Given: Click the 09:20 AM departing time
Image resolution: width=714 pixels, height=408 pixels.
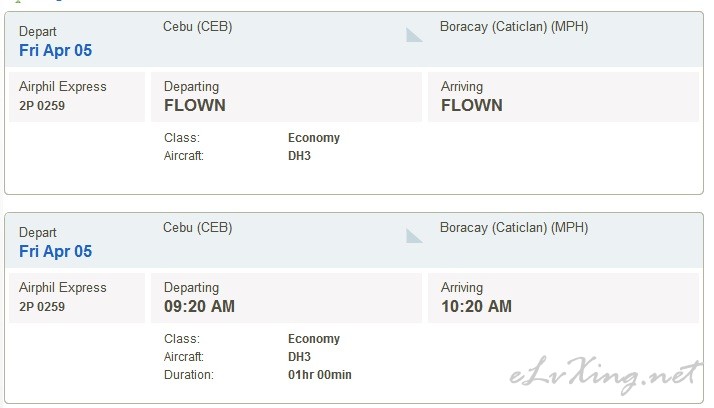Looking at the screenshot, I should click(x=199, y=306).
